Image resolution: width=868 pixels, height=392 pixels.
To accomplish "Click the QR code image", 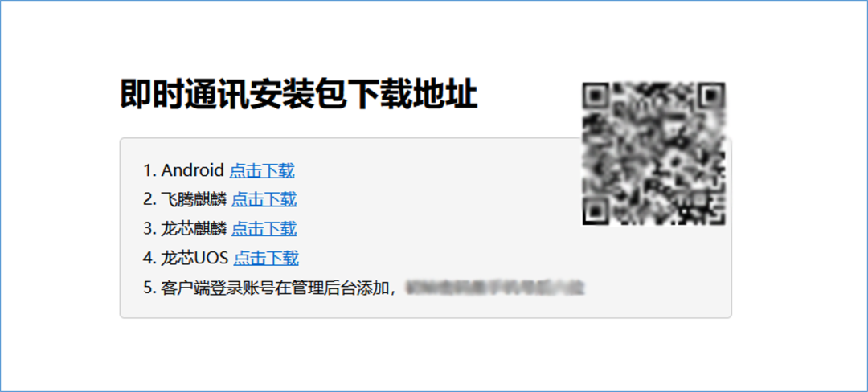I will point(653,153).
